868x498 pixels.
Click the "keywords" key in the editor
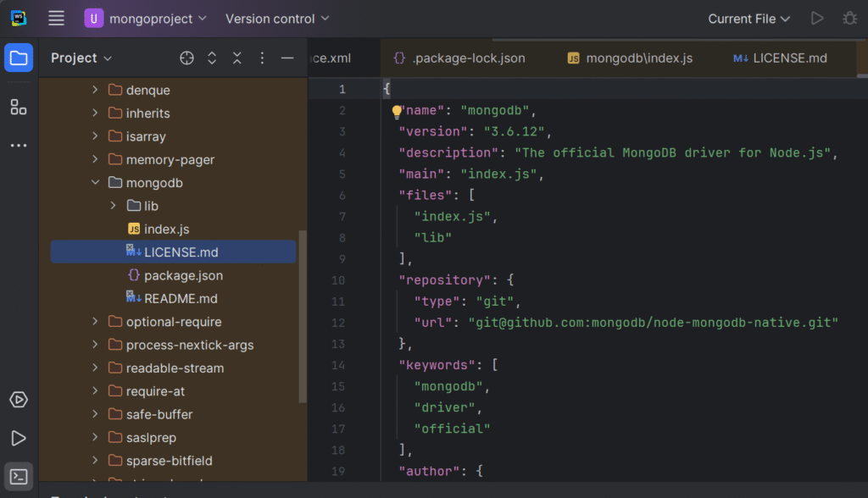(437, 365)
